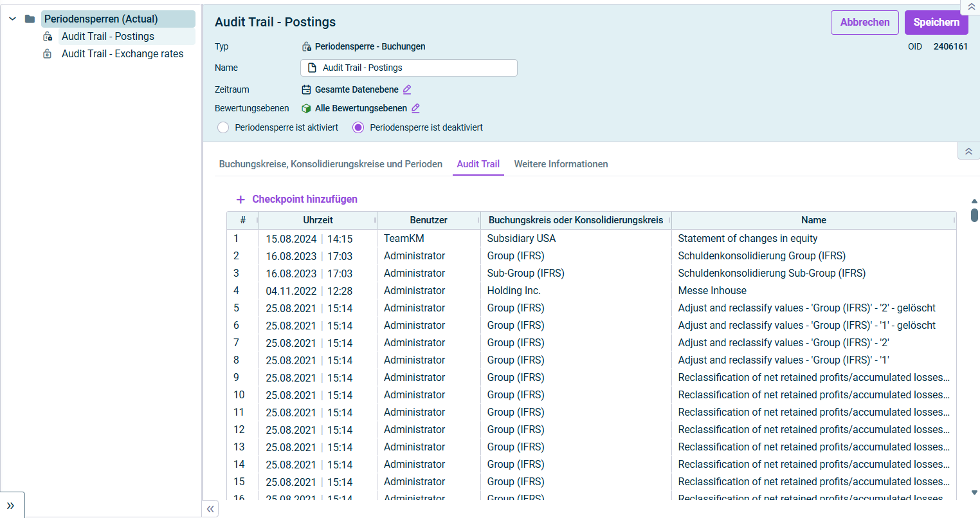980x518 pixels.
Task: Click the plus icon to add a checkpoint
Action: [240, 199]
